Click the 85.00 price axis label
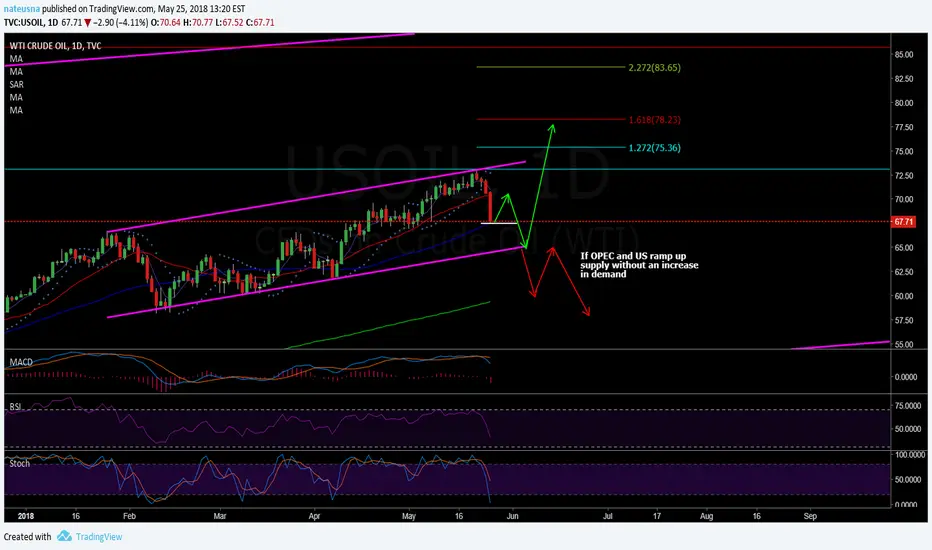Screen dimensions: 932x550 point(903,55)
